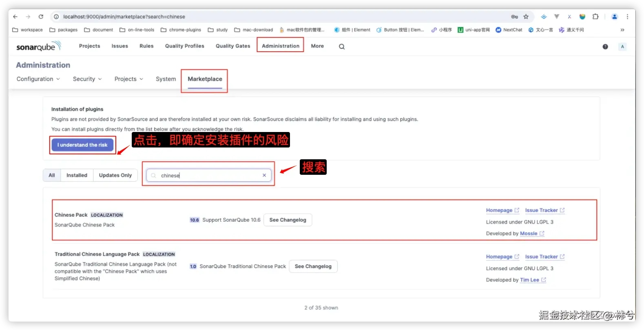This screenshot has width=644, height=330.
Task: Click I understand the risk button
Action: coord(82,145)
